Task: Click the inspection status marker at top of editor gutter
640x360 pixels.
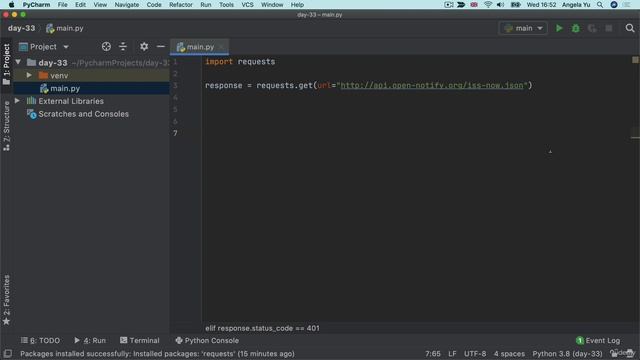Action: pos(635,60)
